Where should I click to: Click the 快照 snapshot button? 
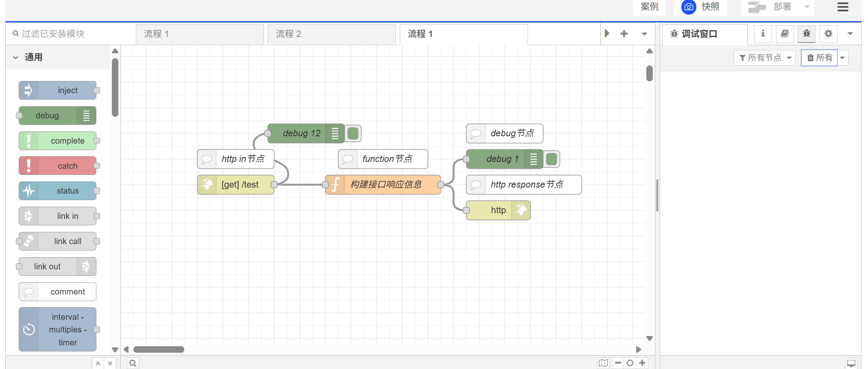(700, 7)
